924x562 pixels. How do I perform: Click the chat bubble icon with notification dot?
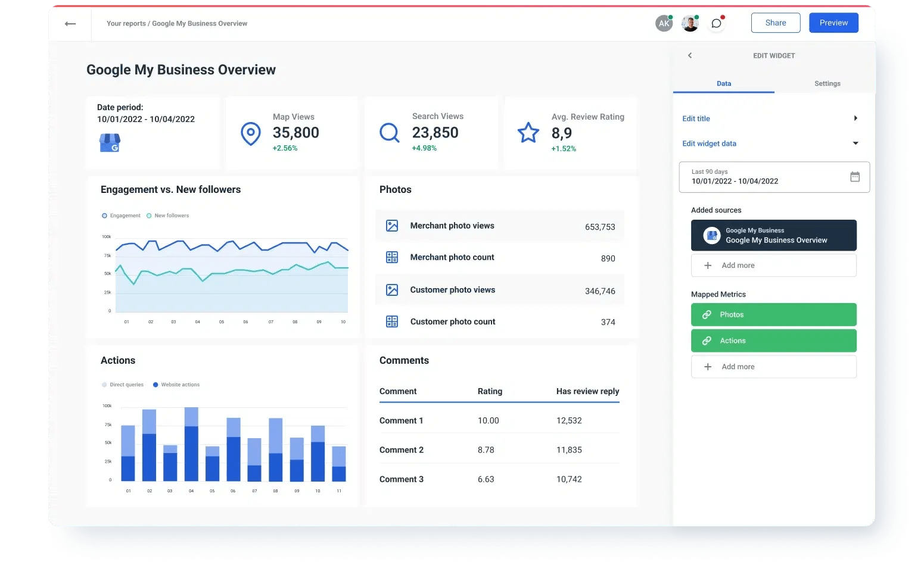[x=716, y=23]
